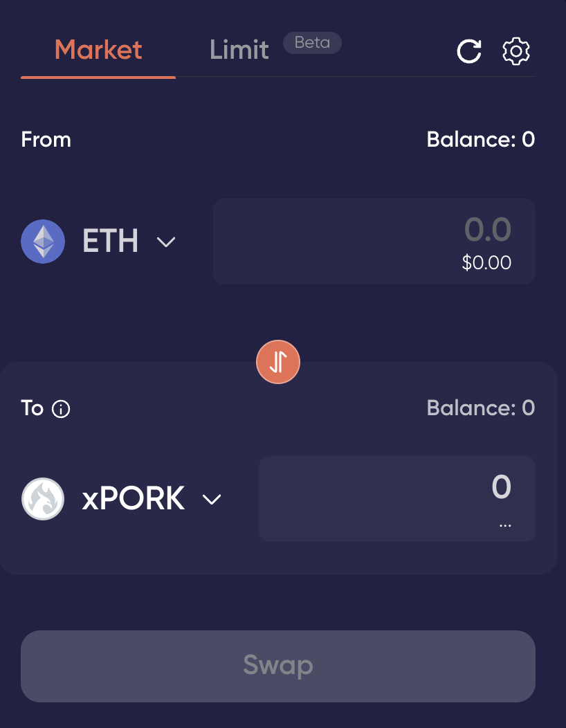
Task: Click the Beta badge
Action: pyautogui.click(x=312, y=42)
